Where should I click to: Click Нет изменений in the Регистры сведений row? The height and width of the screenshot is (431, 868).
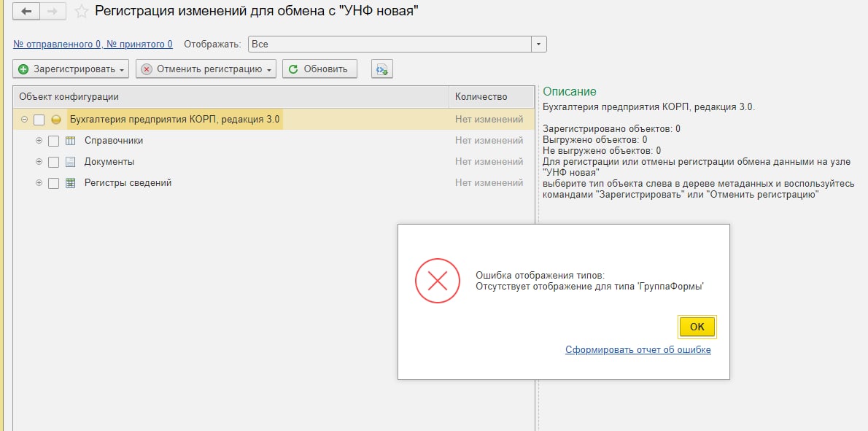click(489, 182)
